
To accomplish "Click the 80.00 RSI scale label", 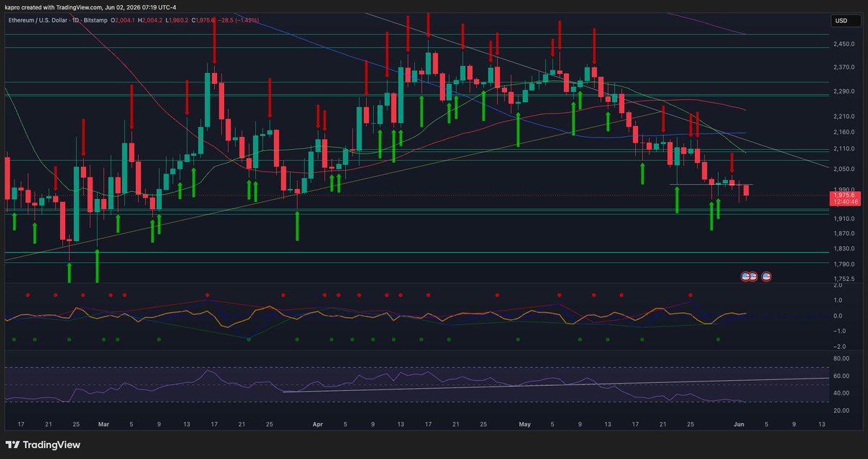I will tap(841, 358).
